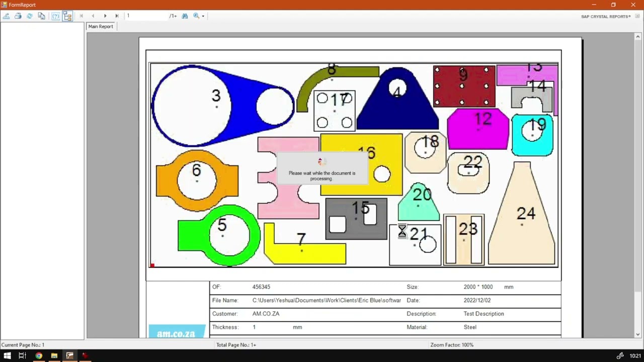Screen dimensions: 644x362
Task: Go to the previous page arrow
Action: (93, 16)
